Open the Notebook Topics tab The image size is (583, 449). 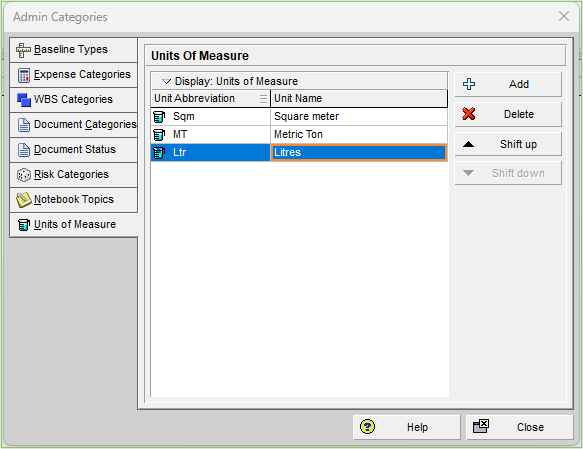point(74,200)
